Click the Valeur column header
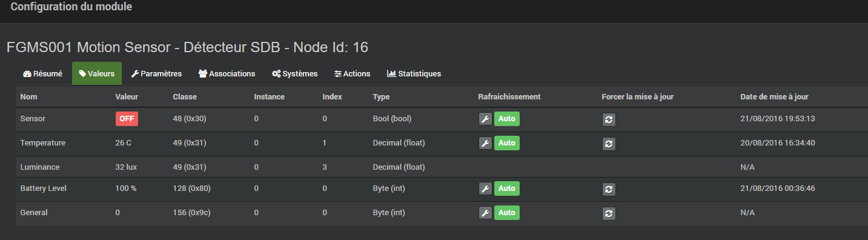 click(x=127, y=97)
